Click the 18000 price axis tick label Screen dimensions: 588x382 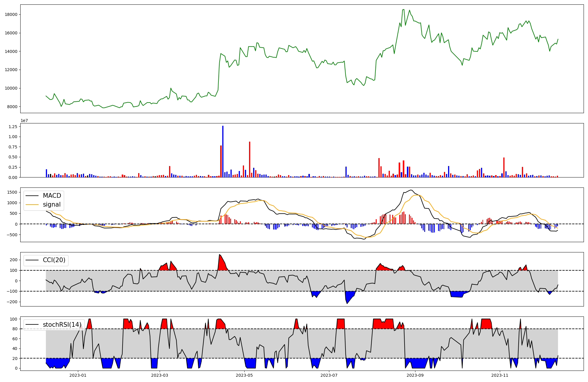(x=11, y=15)
